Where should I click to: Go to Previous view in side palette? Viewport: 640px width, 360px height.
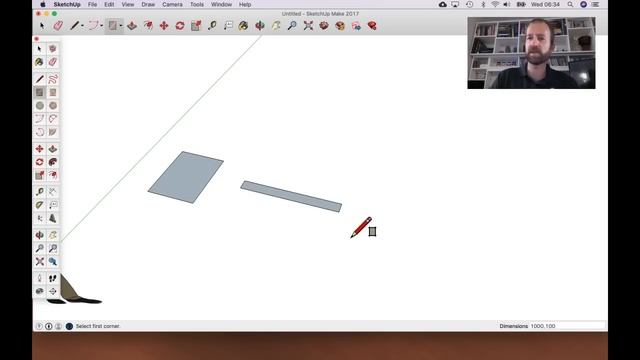(53, 261)
